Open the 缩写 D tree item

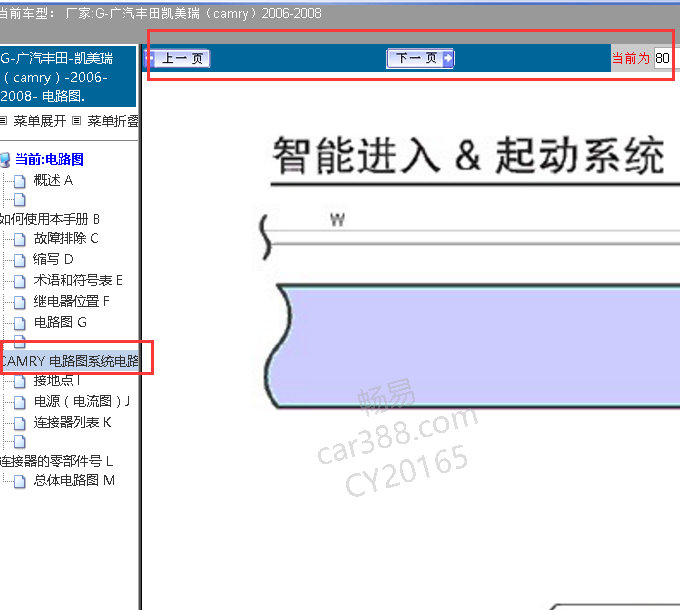(x=53, y=259)
